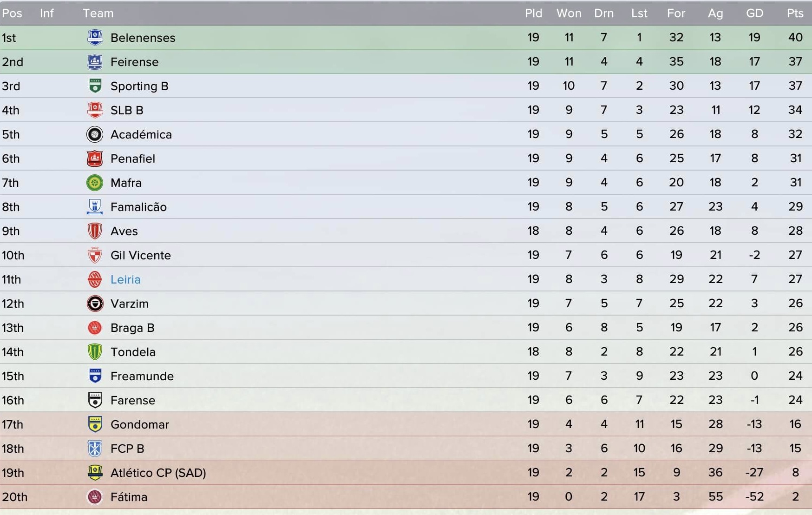812x515 pixels.
Task: Click the Inf column header
Action: 46,13
